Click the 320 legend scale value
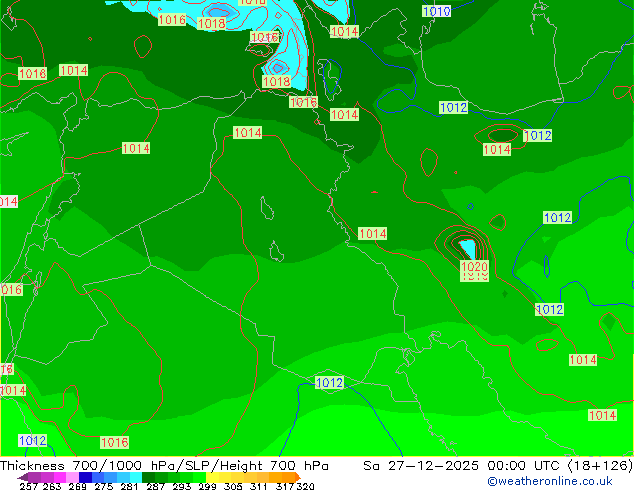Viewport: 634px width, 490px height. coord(305,486)
